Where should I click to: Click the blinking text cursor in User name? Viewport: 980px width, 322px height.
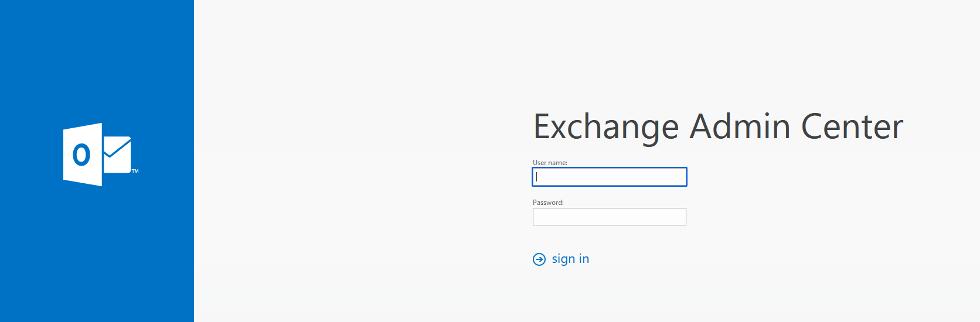tap(537, 177)
